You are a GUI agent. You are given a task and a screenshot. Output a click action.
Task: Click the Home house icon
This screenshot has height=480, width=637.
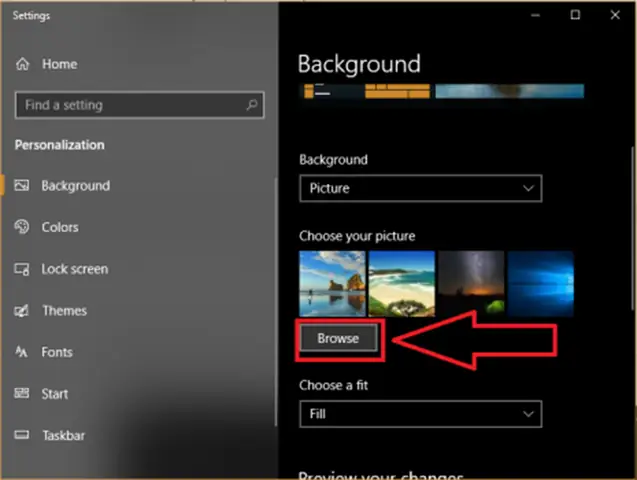tap(22, 64)
